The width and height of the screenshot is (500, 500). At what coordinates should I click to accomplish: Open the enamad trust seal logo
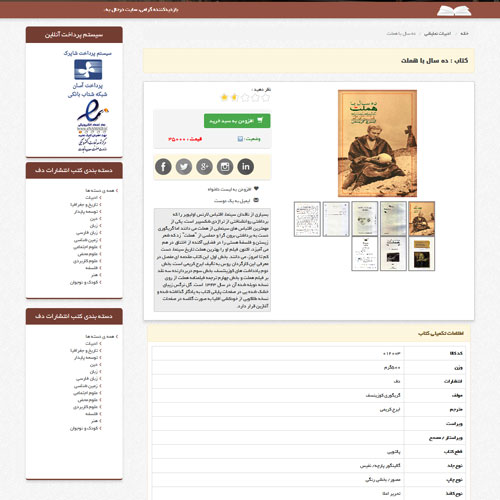(x=92, y=126)
